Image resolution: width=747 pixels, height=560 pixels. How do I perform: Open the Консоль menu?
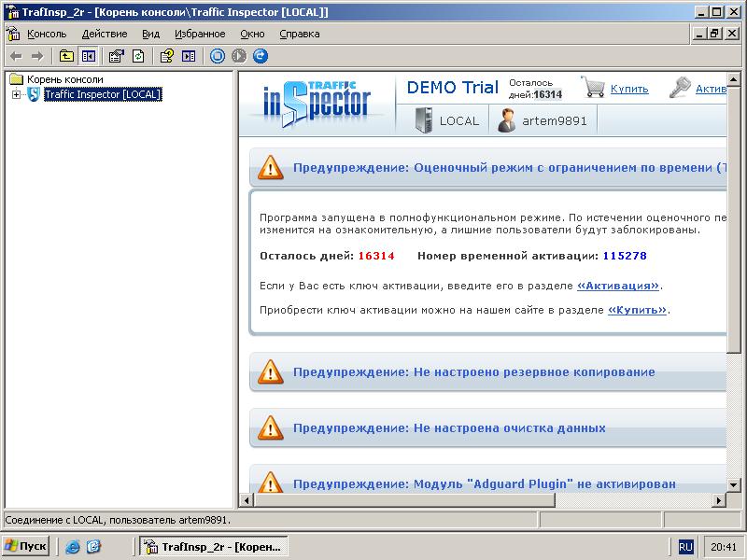[x=47, y=34]
